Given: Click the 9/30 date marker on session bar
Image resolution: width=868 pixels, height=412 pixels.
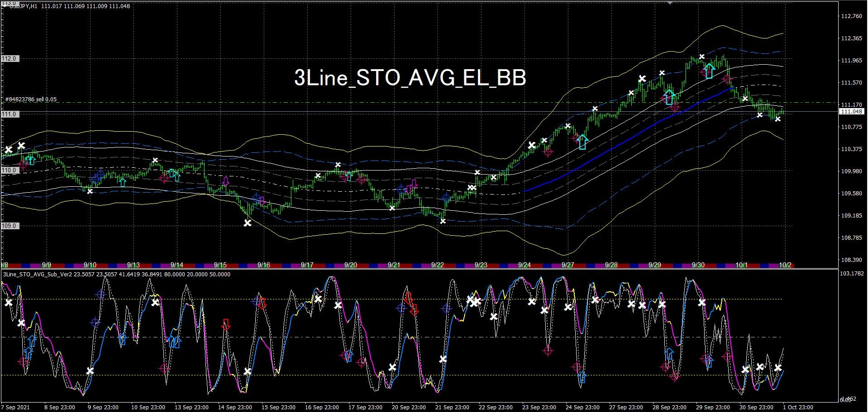Looking at the screenshot, I should (698, 265).
